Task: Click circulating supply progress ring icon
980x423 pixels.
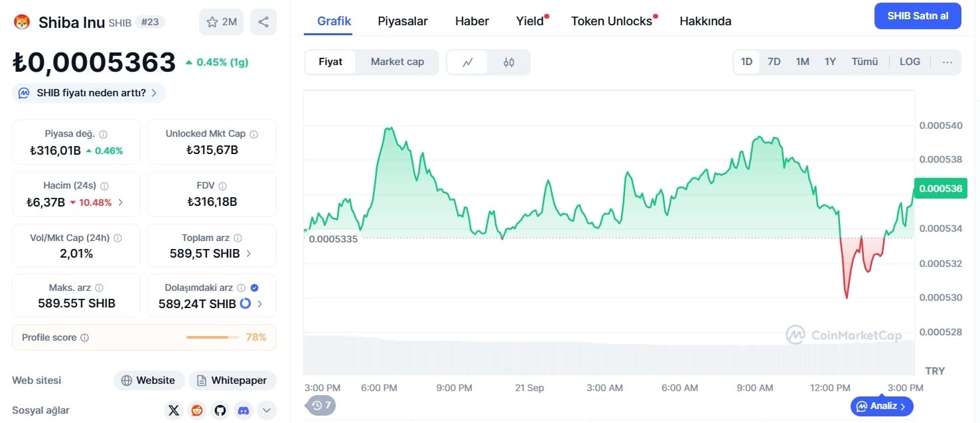Action: point(245,303)
